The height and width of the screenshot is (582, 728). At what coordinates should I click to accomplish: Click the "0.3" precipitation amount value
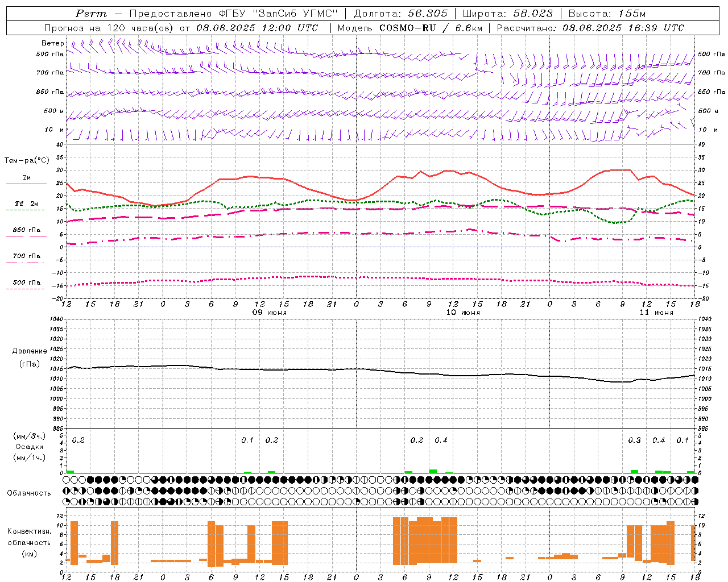point(634,440)
